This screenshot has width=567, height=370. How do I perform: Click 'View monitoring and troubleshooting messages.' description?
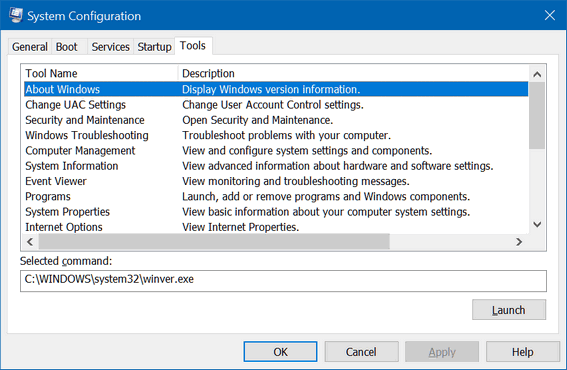tap(295, 181)
